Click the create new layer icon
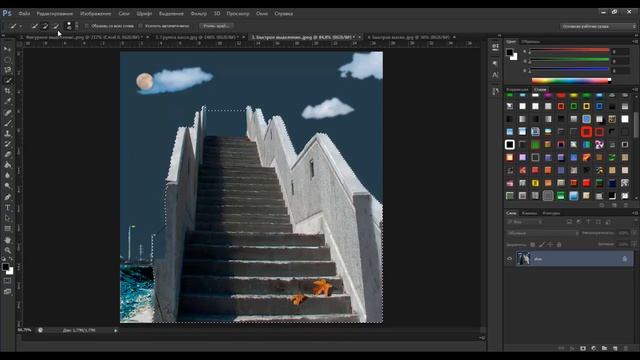The height and width of the screenshot is (360, 640). [615, 348]
